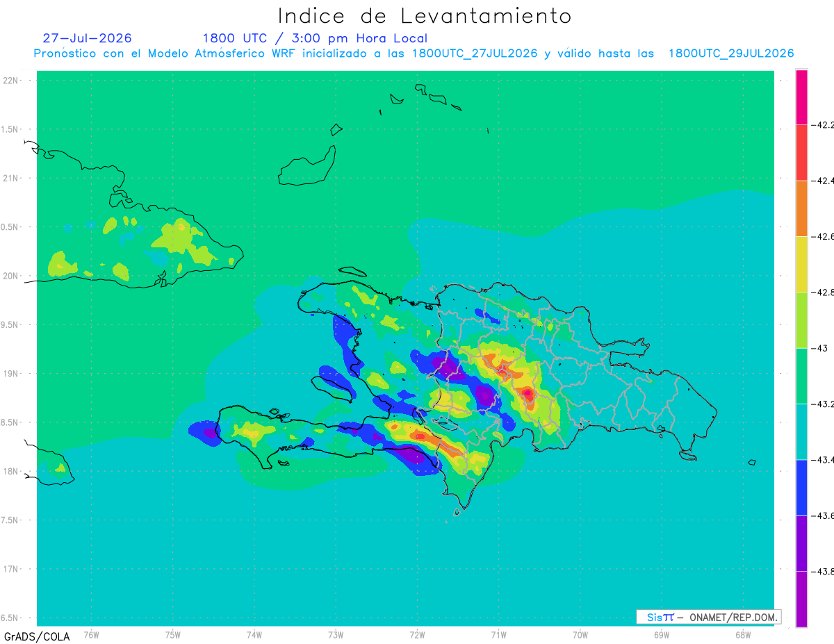Click blue legend swatch between -43.6 and -43.4
The image size is (834, 644).
pyautogui.click(x=801, y=488)
